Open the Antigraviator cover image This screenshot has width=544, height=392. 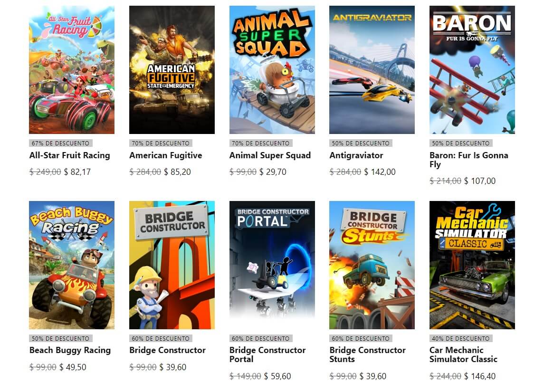(x=372, y=70)
